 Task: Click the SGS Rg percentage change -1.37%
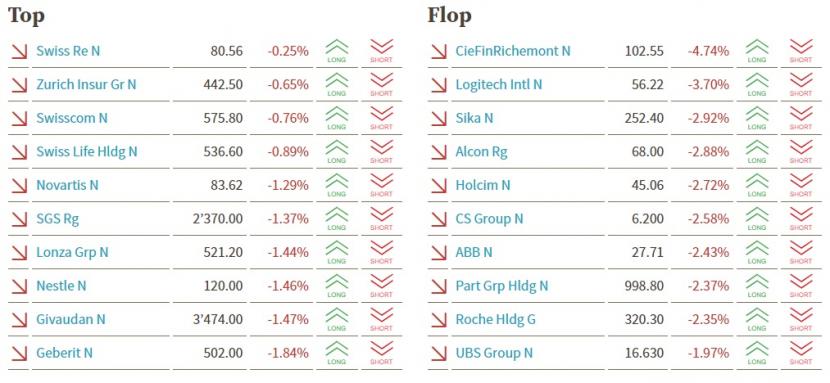click(287, 218)
